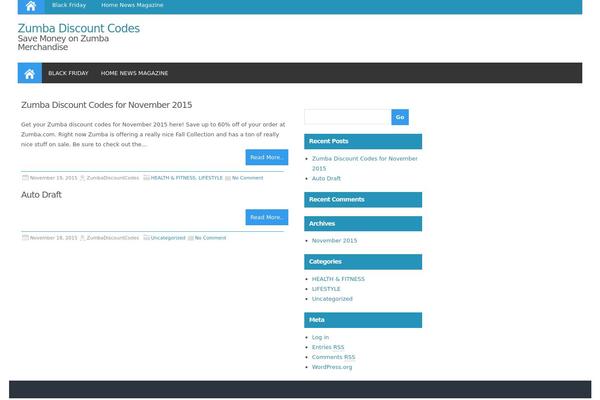The height and width of the screenshot is (400, 600).
Task: Open No Comment link of the Auto Draft post
Action: (x=210, y=238)
